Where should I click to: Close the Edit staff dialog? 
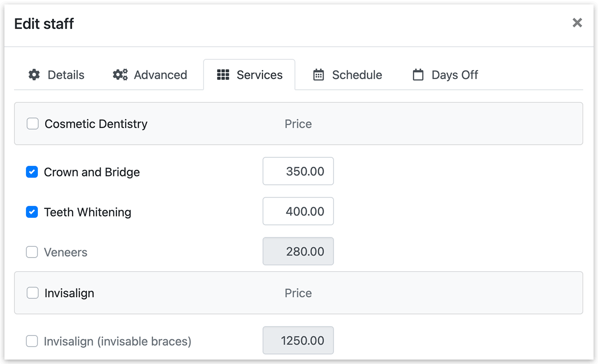577,23
